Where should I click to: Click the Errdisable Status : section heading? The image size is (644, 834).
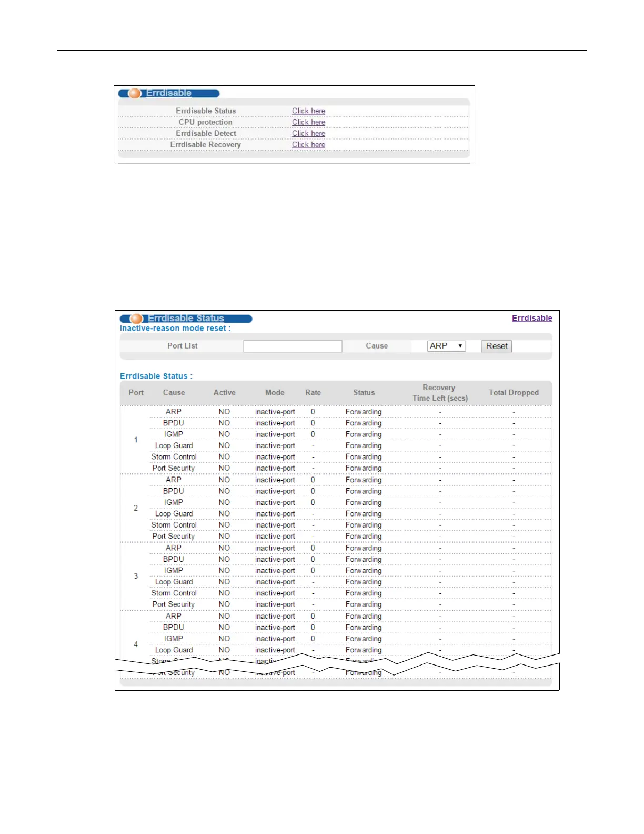click(156, 376)
